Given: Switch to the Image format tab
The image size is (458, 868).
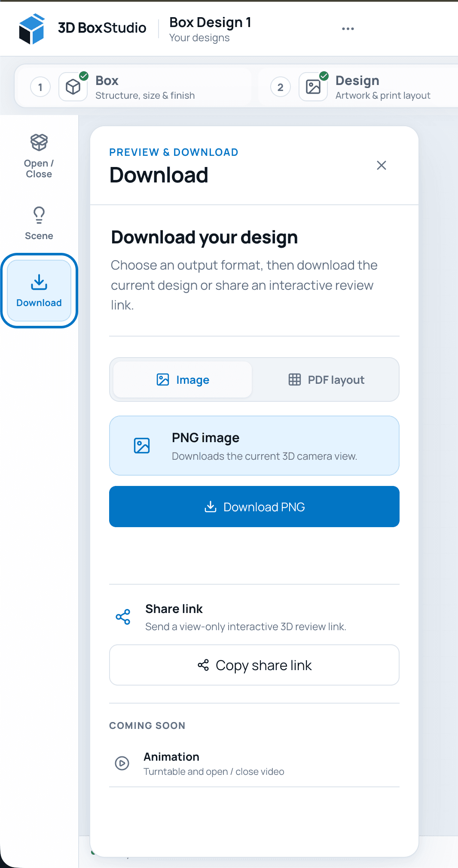Looking at the screenshot, I should tap(183, 379).
